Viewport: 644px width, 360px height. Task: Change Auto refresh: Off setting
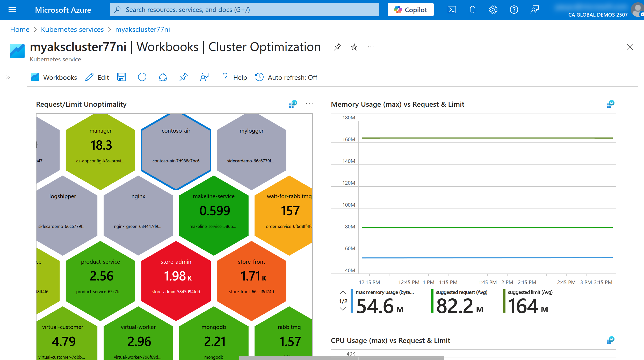point(286,77)
